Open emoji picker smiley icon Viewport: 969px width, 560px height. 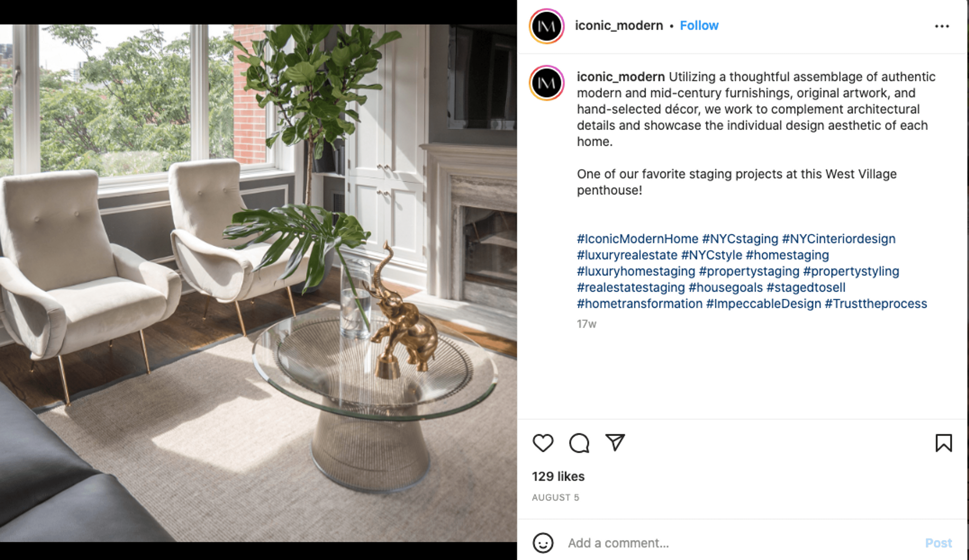coord(543,543)
